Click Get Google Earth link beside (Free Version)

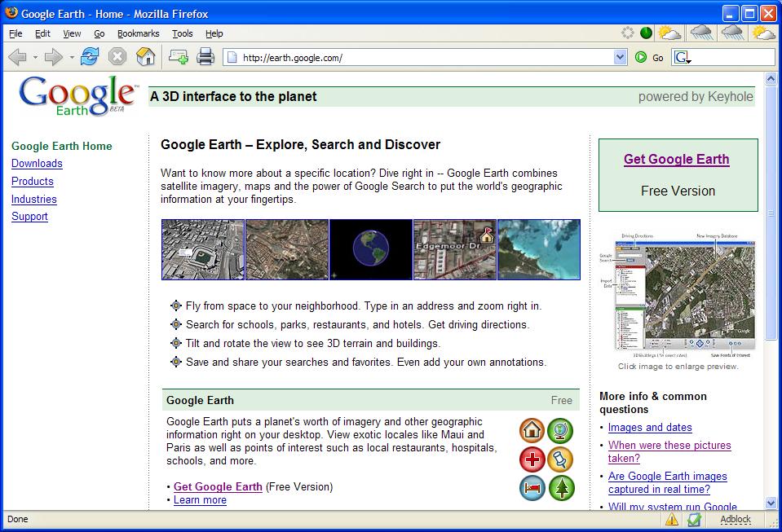point(218,486)
